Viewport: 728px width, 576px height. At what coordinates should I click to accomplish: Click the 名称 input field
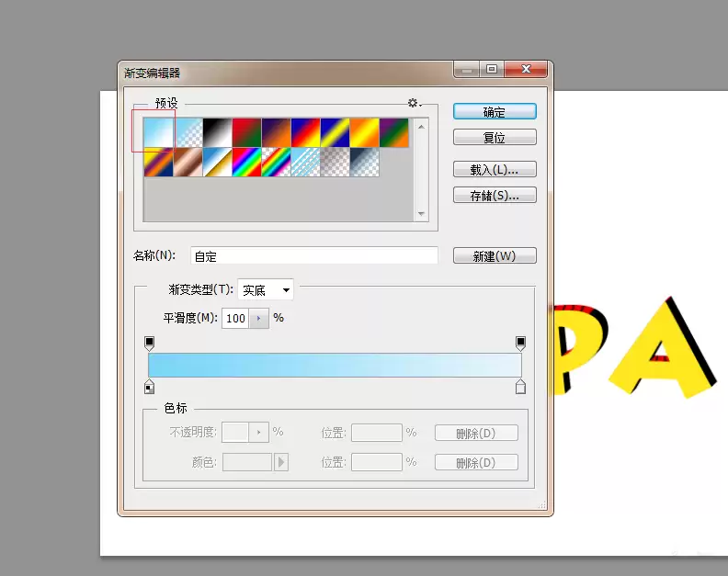pos(313,255)
